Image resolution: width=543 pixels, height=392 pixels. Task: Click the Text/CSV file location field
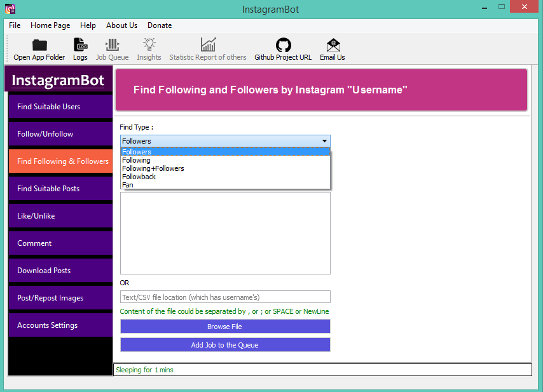click(x=225, y=297)
